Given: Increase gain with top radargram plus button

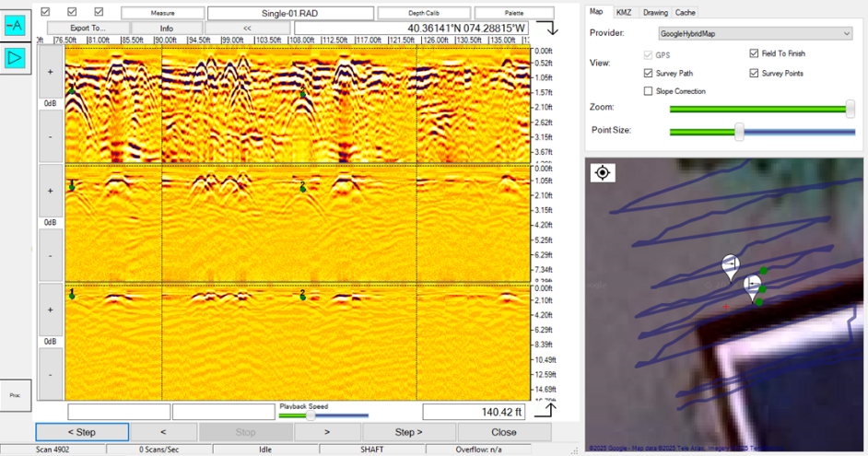Looking at the screenshot, I should pyautogui.click(x=50, y=71).
